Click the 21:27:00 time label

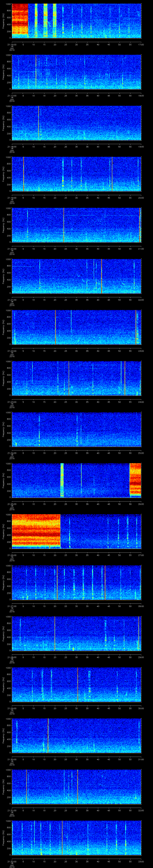(12, 606)
